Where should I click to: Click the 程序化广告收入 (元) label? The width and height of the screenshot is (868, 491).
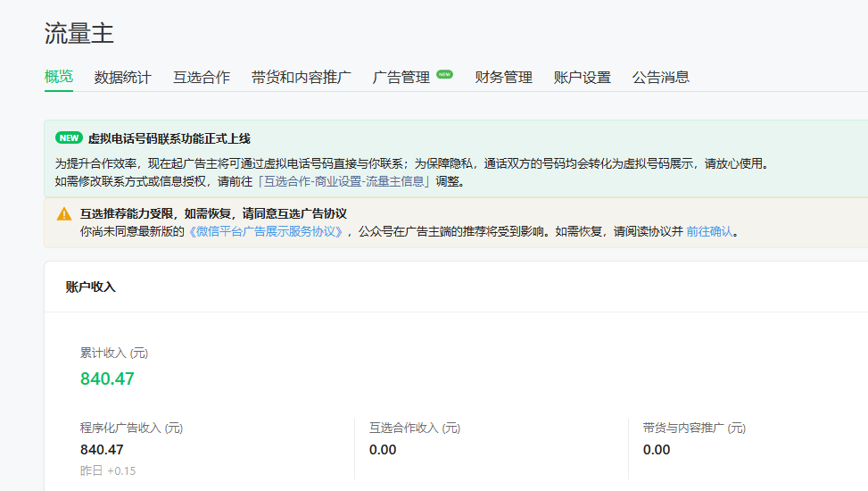pos(132,428)
